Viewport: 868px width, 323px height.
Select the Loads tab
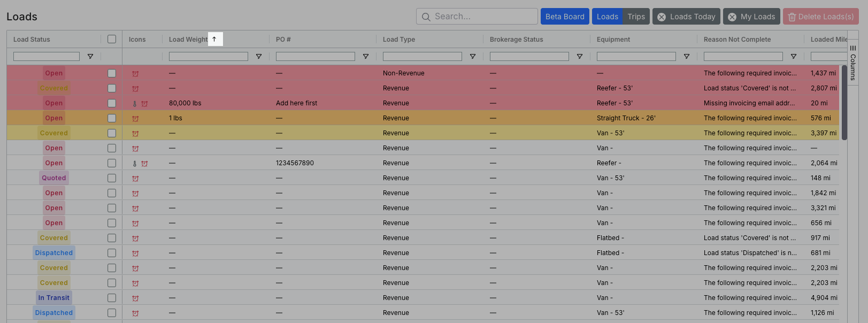tap(608, 17)
